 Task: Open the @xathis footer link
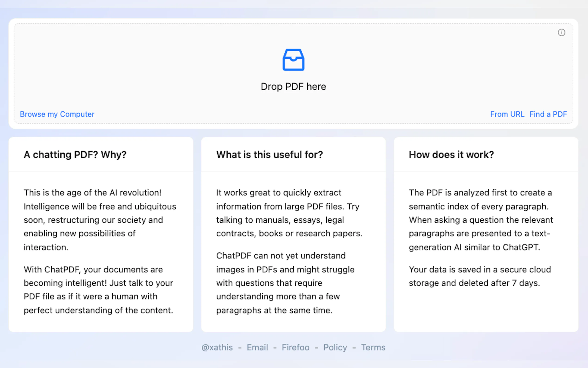(x=217, y=347)
